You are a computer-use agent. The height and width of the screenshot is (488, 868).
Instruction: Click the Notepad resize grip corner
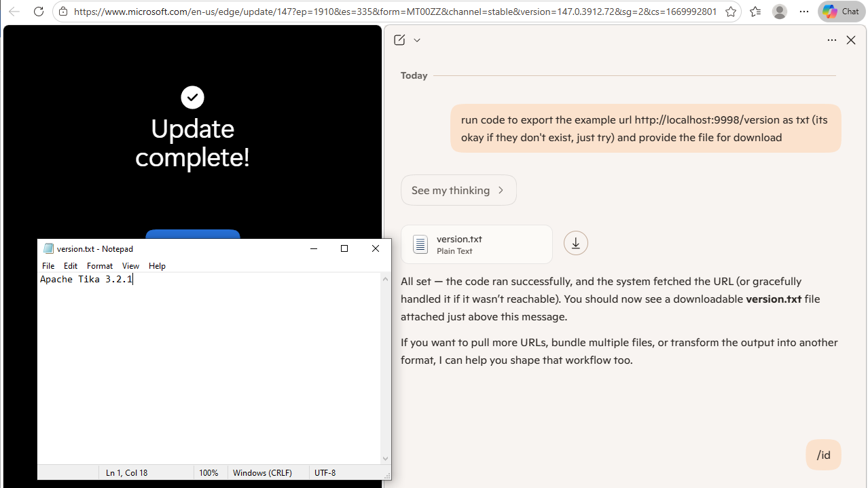pos(387,475)
